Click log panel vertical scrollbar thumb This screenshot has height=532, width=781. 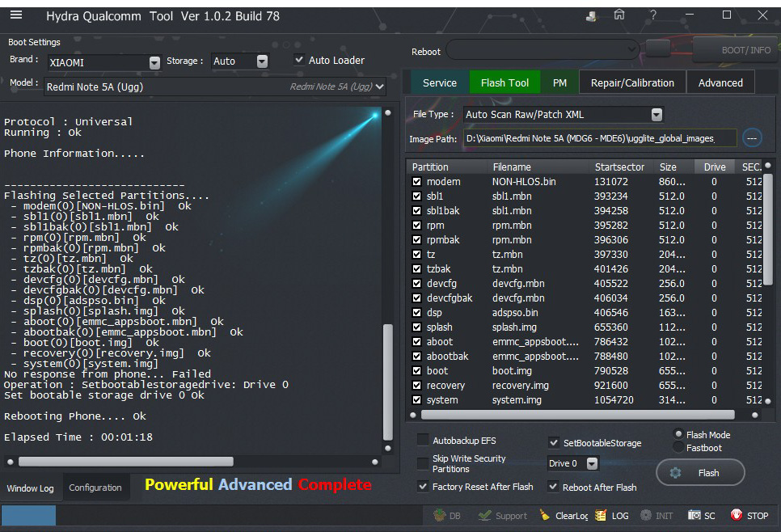[x=388, y=382]
